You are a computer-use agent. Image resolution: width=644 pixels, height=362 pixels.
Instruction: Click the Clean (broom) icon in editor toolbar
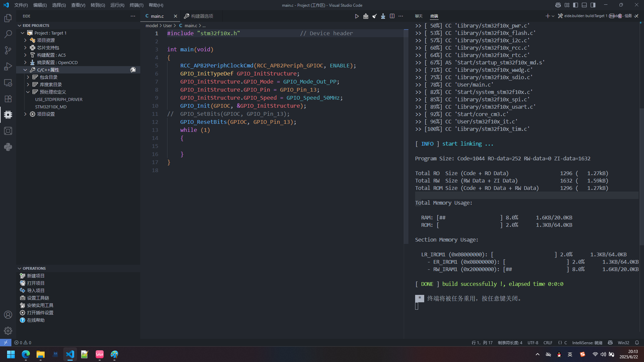click(x=375, y=16)
